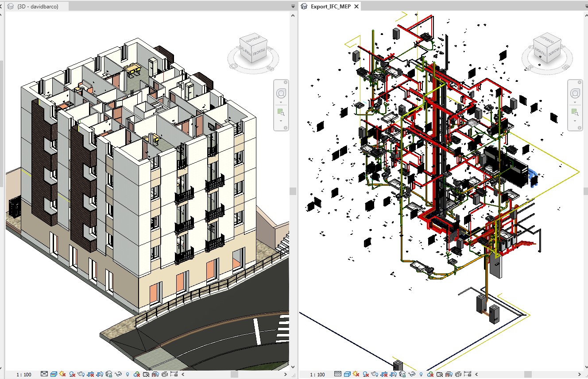588x379 pixels.
Task: Toggle Reveal Hidden Elements lightbulb in Export_IFC_MEP view
Action: click(422, 374)
